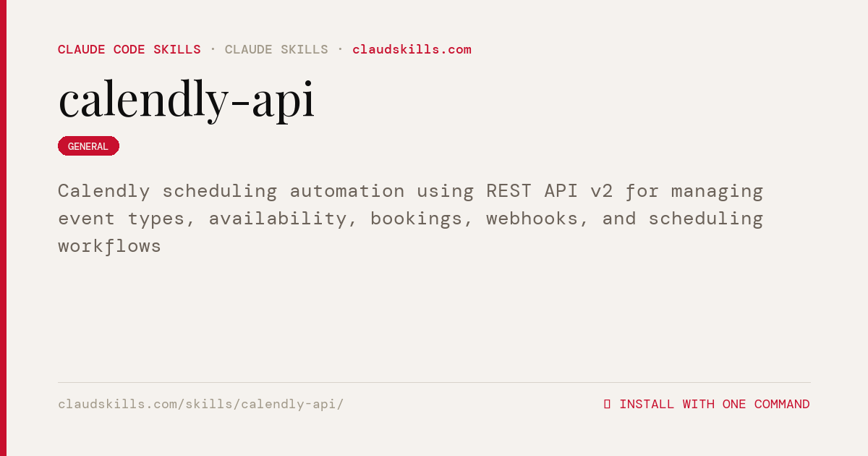Open the claudskills.com link in the header
868x456 pixels.
(x=412, y=49)
